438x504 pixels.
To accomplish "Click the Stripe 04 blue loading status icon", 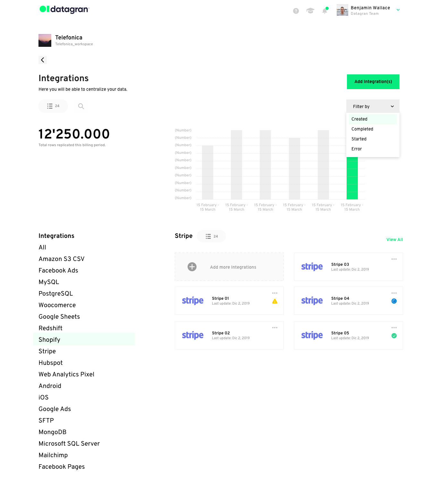I will click(x=394, y=301).
